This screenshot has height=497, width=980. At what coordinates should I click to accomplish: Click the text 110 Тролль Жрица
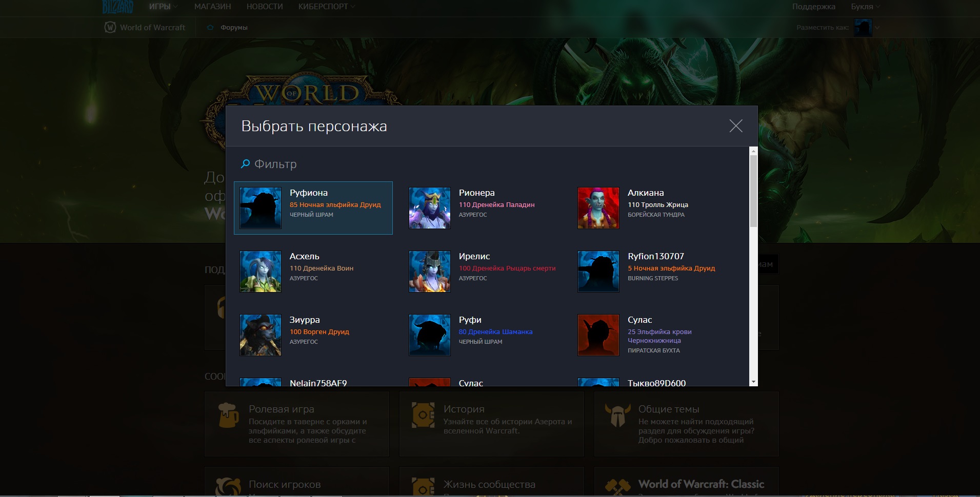[658, 204]
